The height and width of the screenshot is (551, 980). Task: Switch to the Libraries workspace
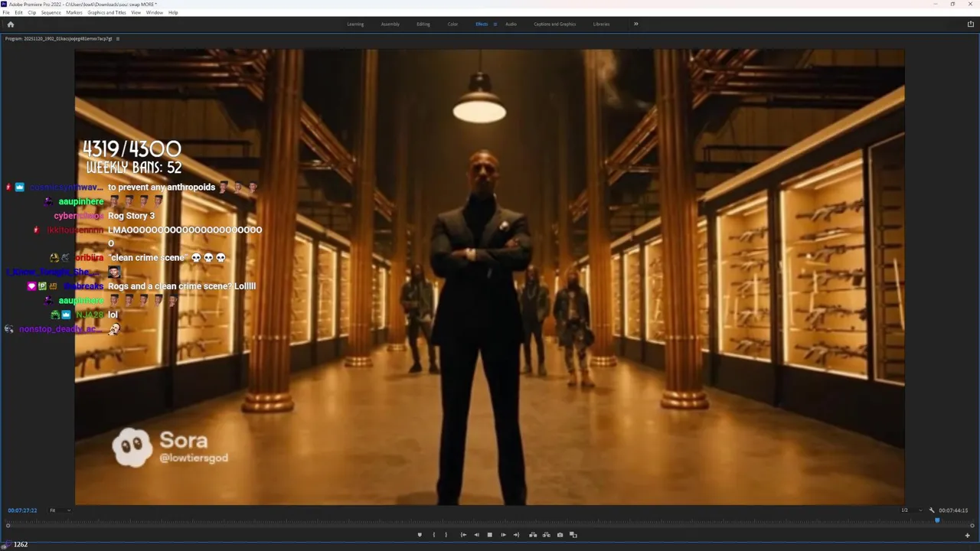601,24
